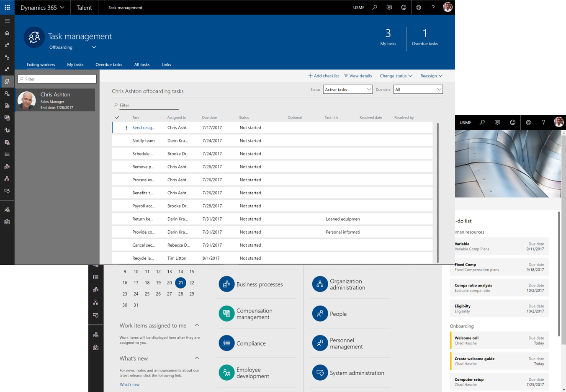566x392 pixels.
Task: Open the Compliance tile icon
Action: [x=226, y=343]
